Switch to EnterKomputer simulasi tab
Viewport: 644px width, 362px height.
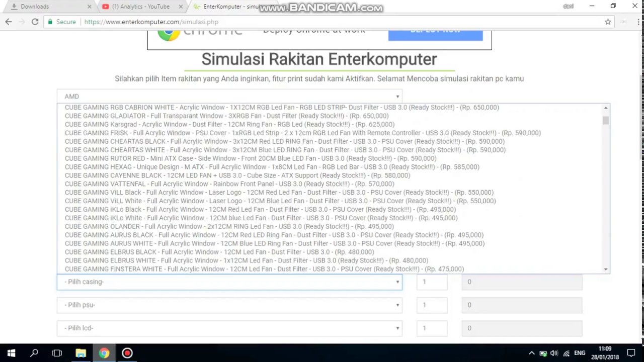click(231, 7)
